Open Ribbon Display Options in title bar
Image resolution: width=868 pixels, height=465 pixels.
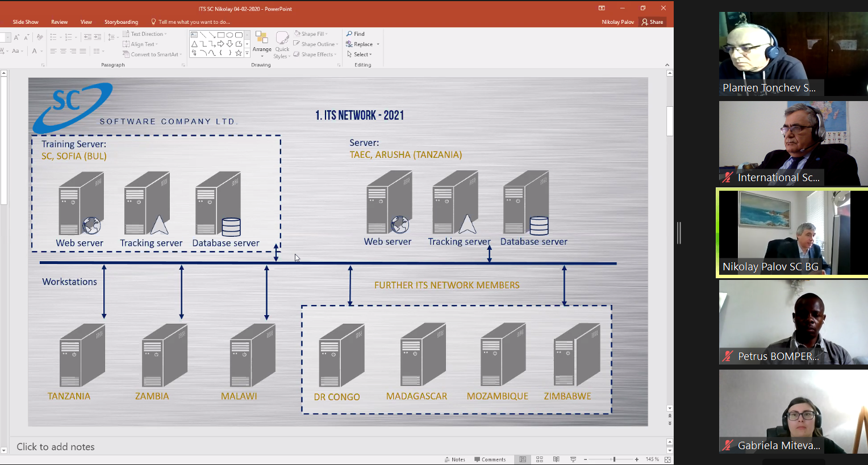(602, 8)
